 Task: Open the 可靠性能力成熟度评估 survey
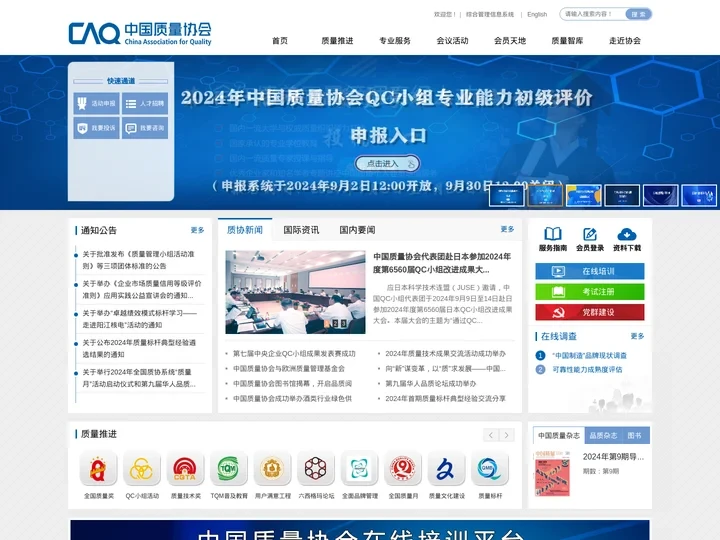(587, 369)
